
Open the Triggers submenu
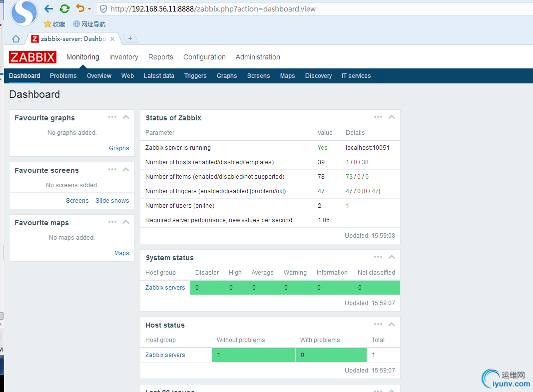point(195,76)
